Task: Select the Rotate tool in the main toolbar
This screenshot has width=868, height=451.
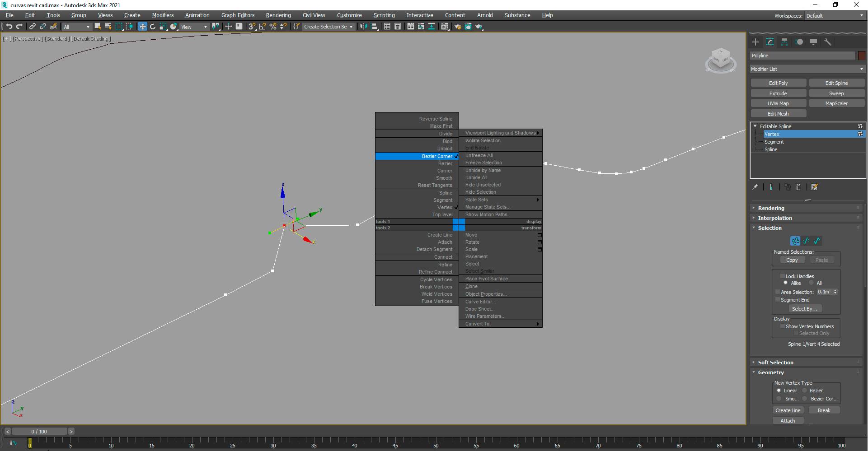Action: 153,26
